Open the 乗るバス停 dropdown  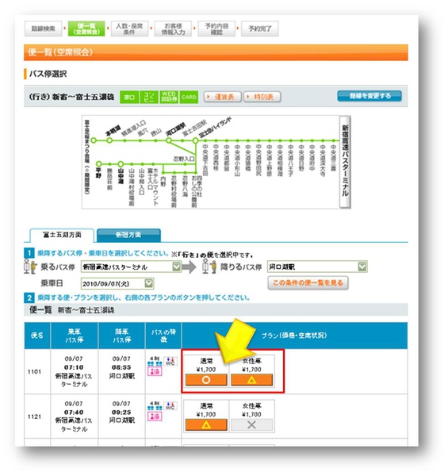point(131,267)
